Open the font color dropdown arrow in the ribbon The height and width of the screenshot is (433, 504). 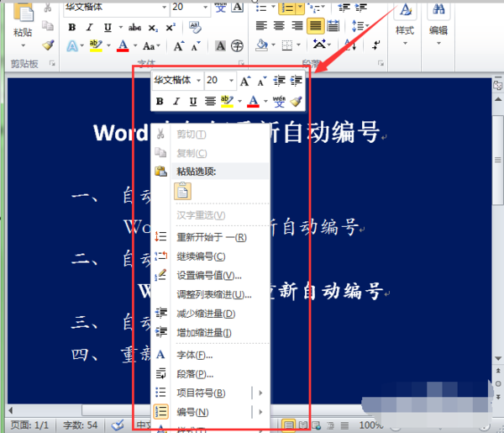pyautogui.click(x=135, y=45)
